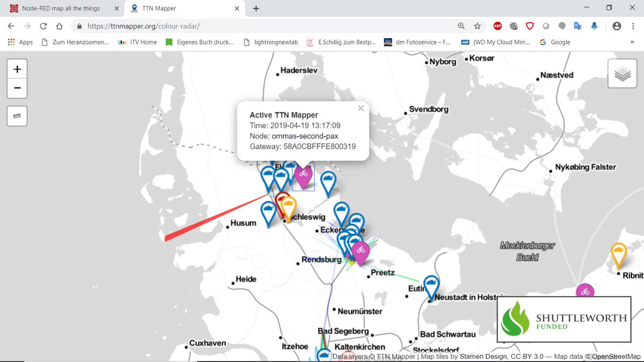Click blue gateway marker right of selected pink marker

[328, 183]
